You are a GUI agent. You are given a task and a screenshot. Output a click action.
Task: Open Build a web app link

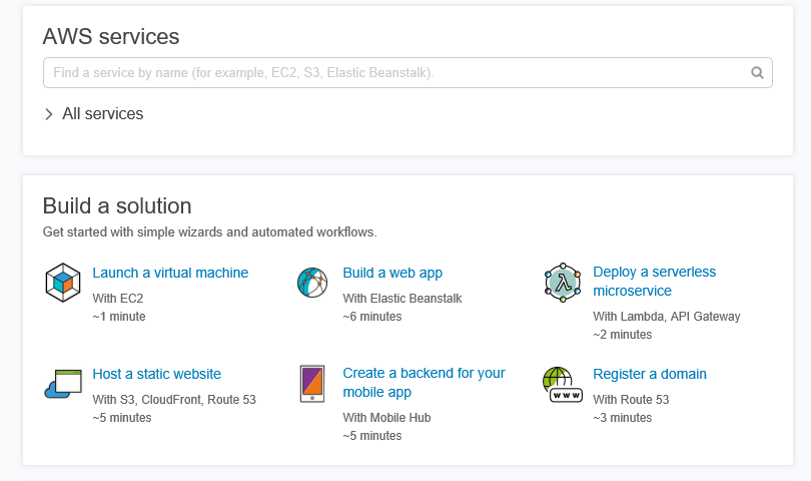[393, 273]
